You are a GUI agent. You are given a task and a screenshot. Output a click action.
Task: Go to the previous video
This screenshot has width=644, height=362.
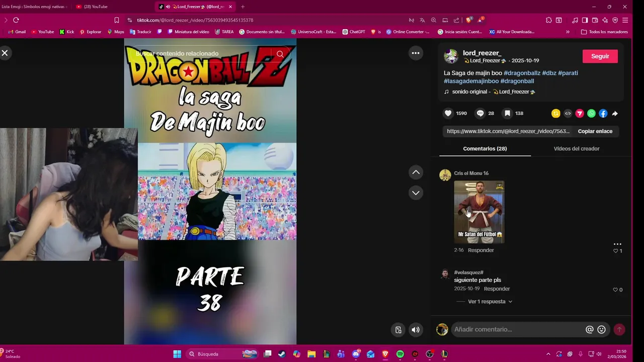[x=416, y=172]
